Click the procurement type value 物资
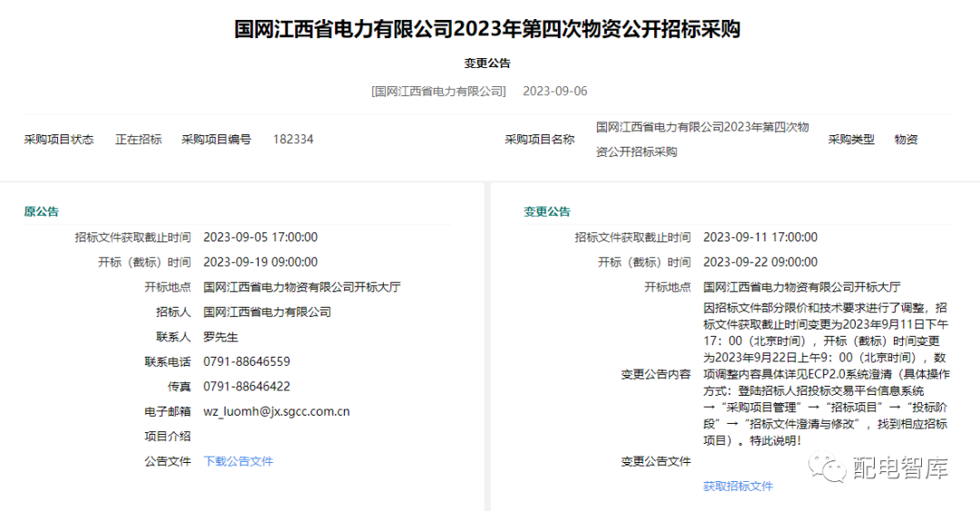Image resolution: width=980 pixels, height=511 pixels. point(906,140)
